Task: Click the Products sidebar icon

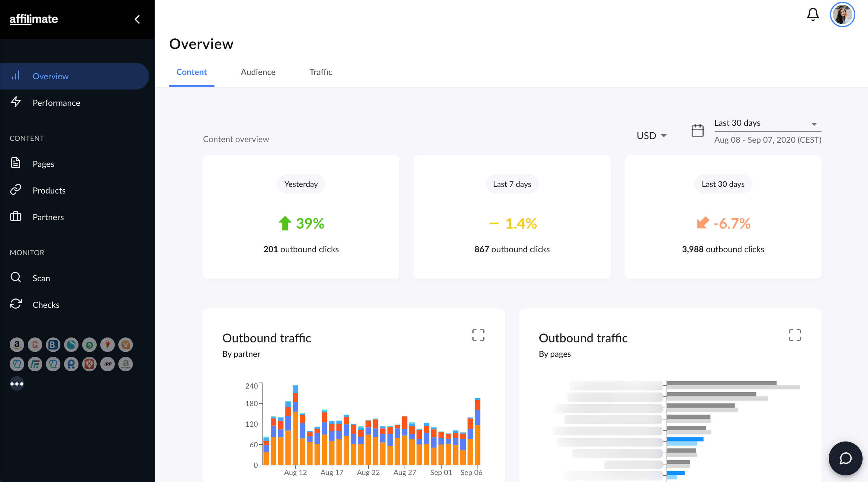Action: coord(16,190)
